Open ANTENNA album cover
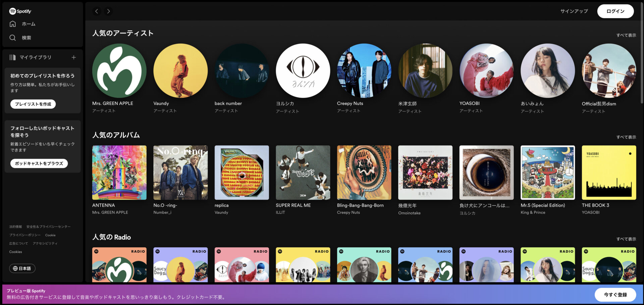 (x=119, y=173)
